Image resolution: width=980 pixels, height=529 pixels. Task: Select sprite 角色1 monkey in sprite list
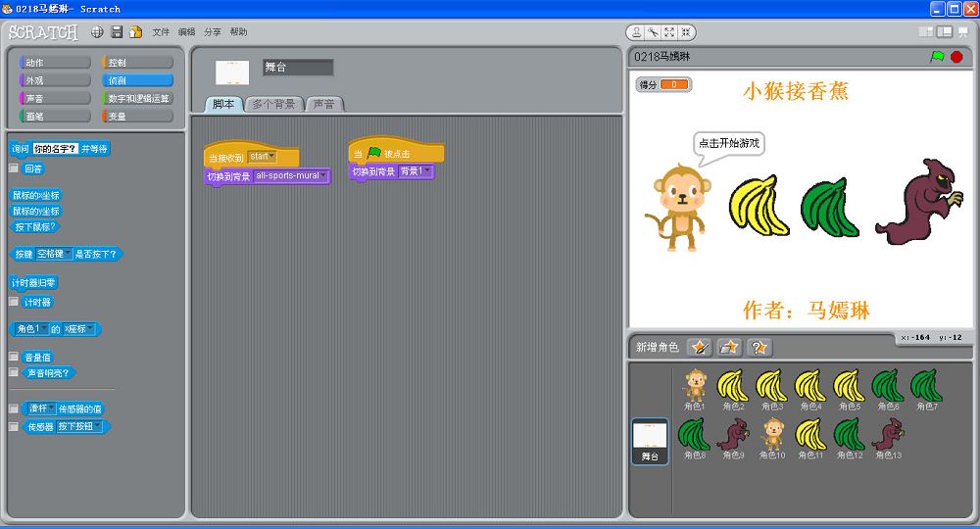695,389
